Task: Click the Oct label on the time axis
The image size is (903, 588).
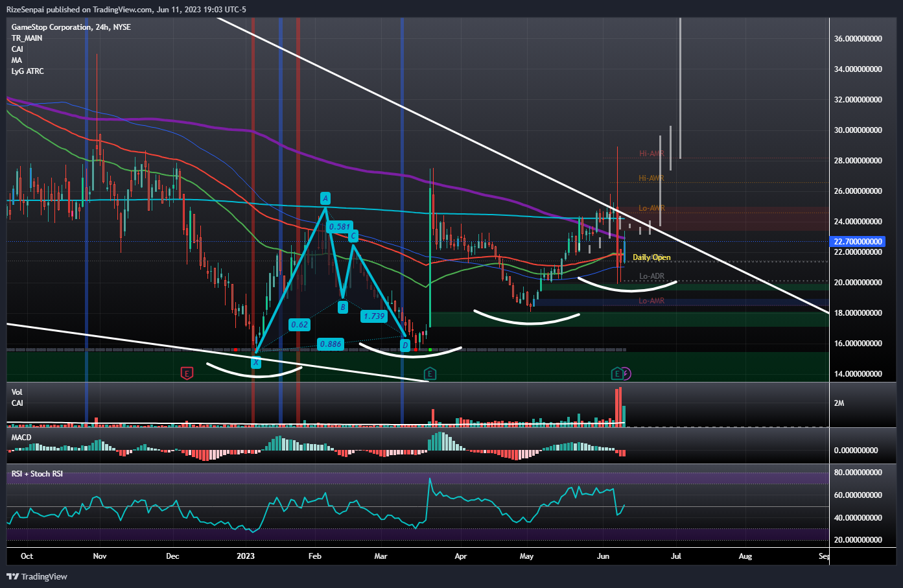Action: point(27,556)
